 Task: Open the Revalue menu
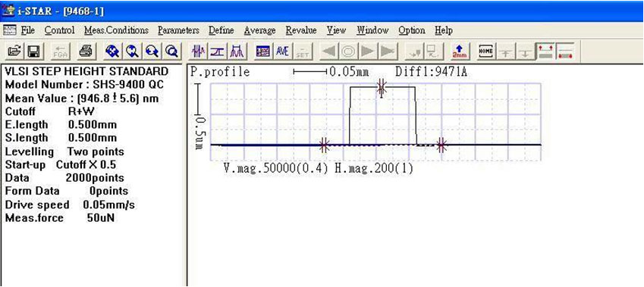[x=301, y=30]
